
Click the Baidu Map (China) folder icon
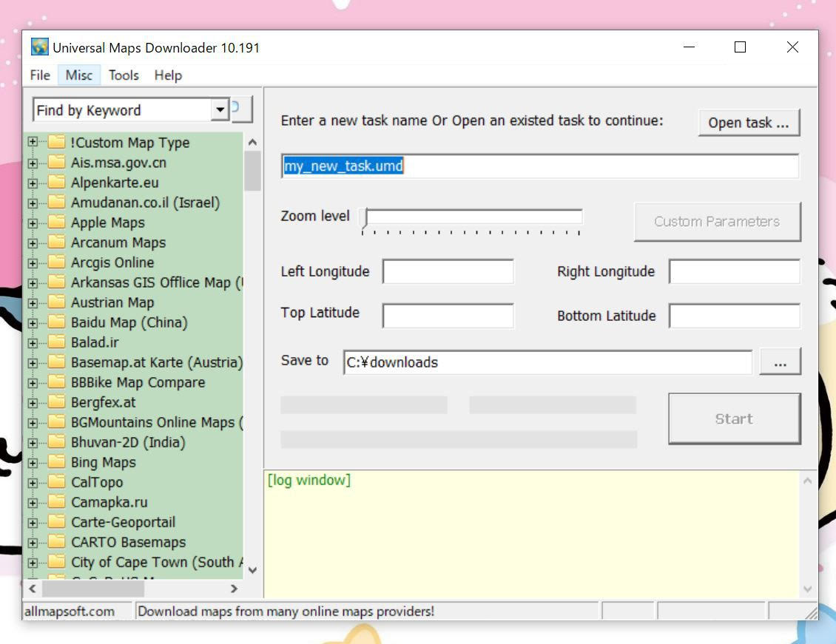tap(57, 322)
